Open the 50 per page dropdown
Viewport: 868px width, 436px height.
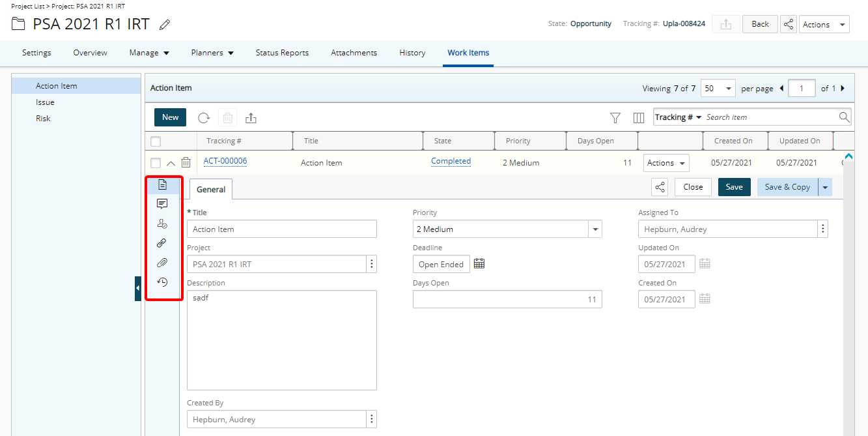coord(718,89)
